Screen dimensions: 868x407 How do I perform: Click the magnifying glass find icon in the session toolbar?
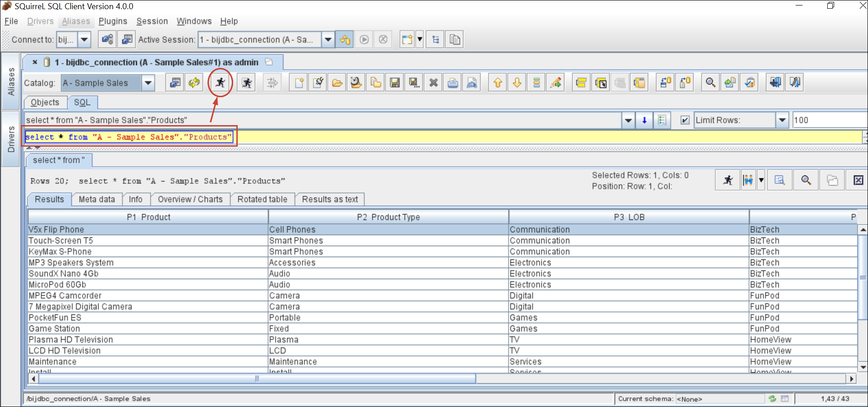[x=710, y=83]
